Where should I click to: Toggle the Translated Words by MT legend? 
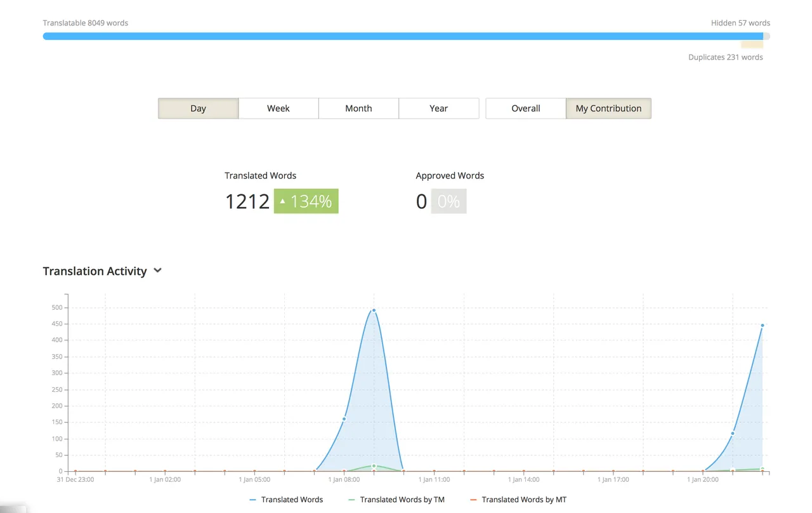point(518,500)
